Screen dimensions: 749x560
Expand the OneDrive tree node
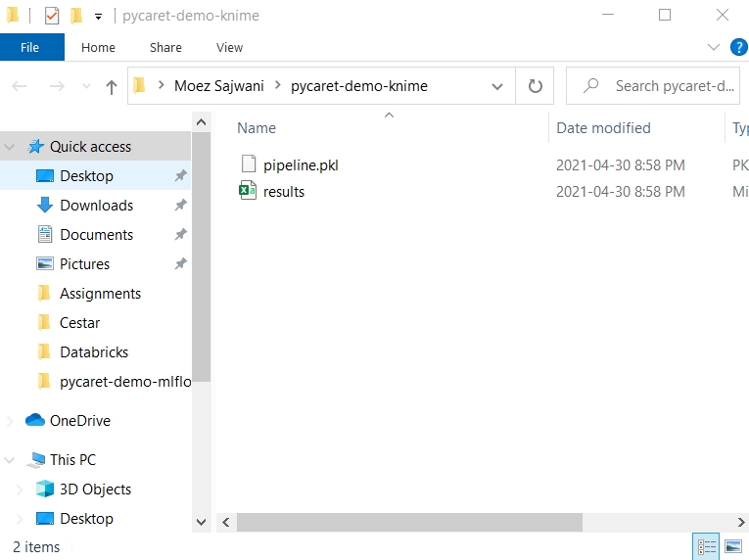pyautogui.click(x=11, y=421)
